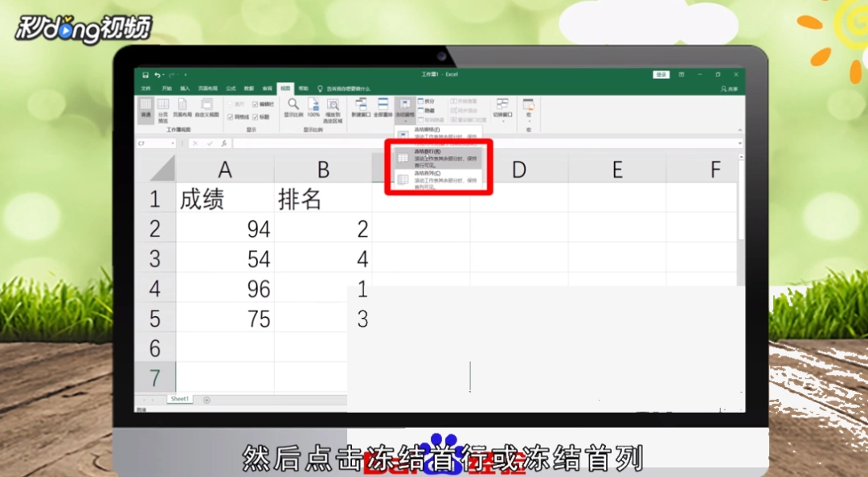Screen dimensions: 868x477
Task: Switch to the 页面布局 ribbon tab
Action: pyautogui.click(x=207, y=88)
